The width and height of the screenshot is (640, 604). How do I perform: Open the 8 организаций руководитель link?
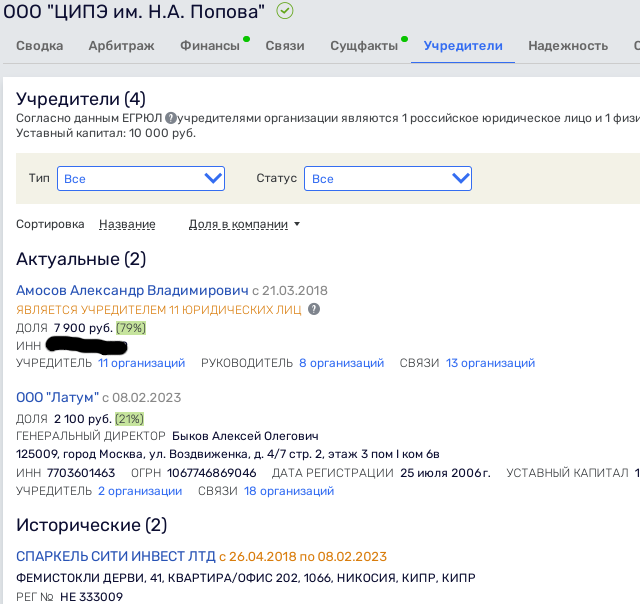[x=341, y=363]
